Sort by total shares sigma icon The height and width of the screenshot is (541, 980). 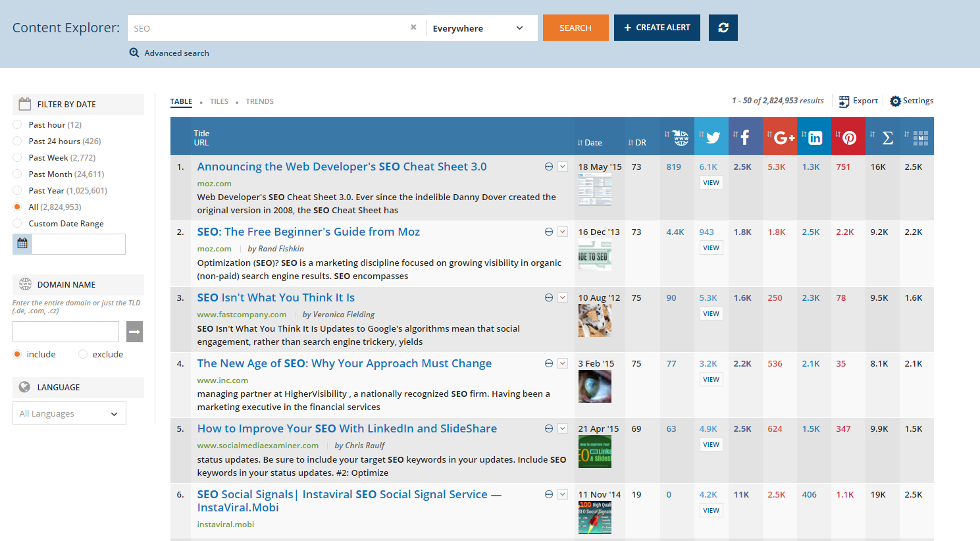[887, 137]
